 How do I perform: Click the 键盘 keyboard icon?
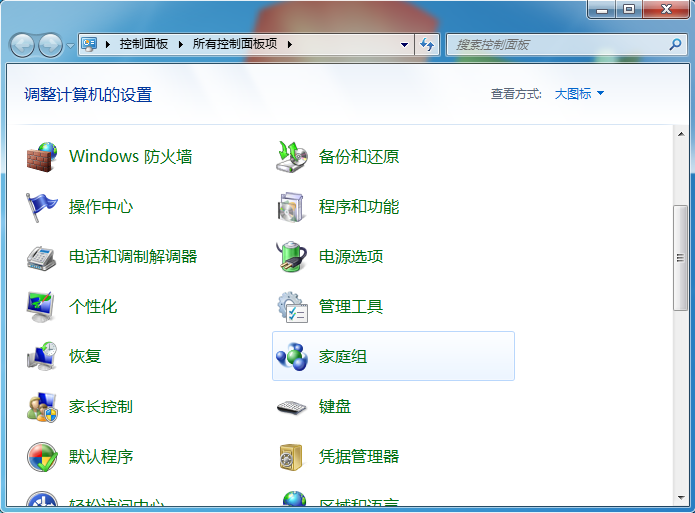[x=292, y=407]
